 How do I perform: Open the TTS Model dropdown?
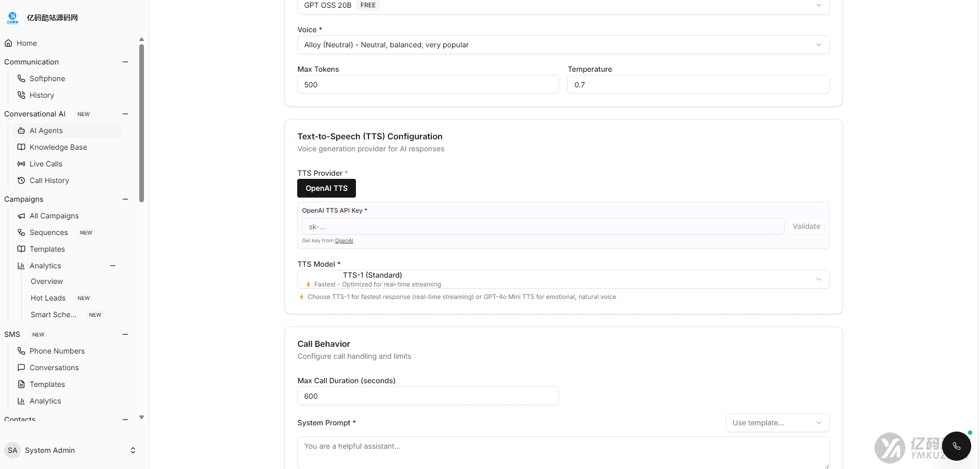(x=563, y=279)
